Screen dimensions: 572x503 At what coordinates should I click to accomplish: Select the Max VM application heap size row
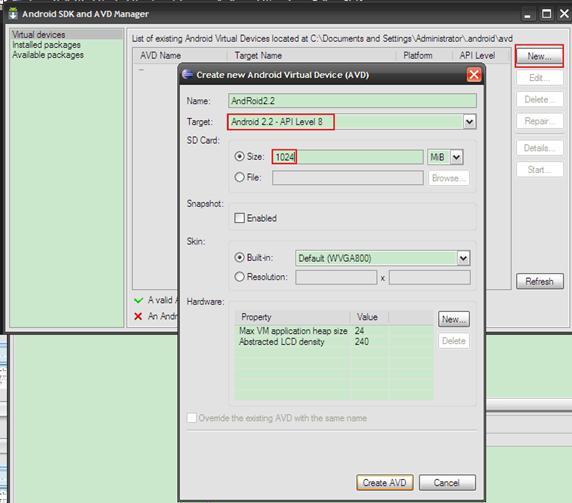tap(335, 331)
